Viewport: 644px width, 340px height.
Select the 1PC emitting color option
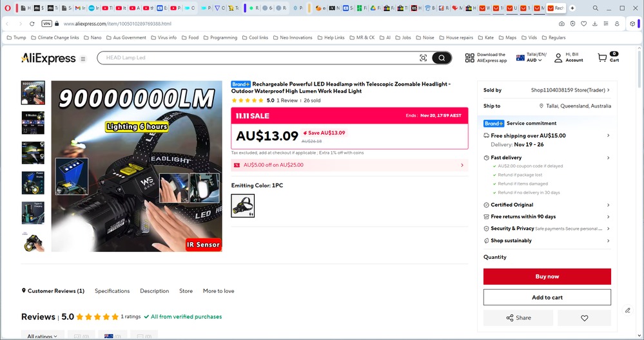[x=243, y=205]
